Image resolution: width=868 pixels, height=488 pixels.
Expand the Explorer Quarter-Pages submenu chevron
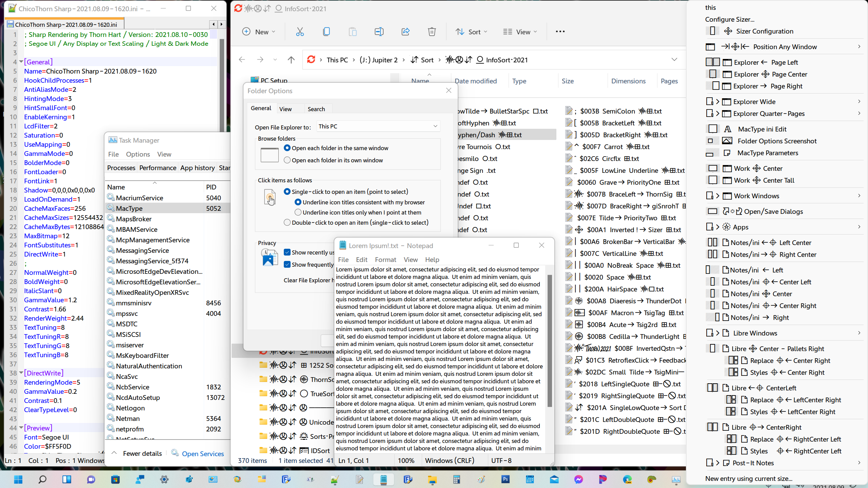coord(860,114)
